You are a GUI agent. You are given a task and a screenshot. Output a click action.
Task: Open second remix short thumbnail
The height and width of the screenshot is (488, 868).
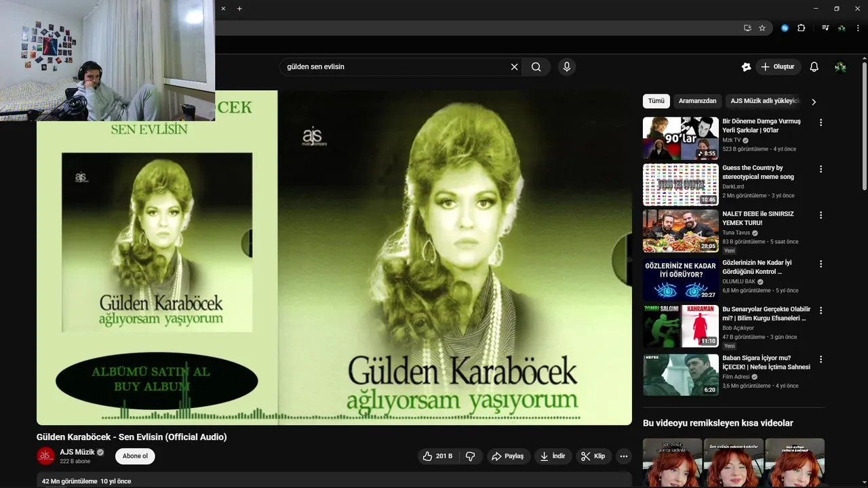[734, 462]
